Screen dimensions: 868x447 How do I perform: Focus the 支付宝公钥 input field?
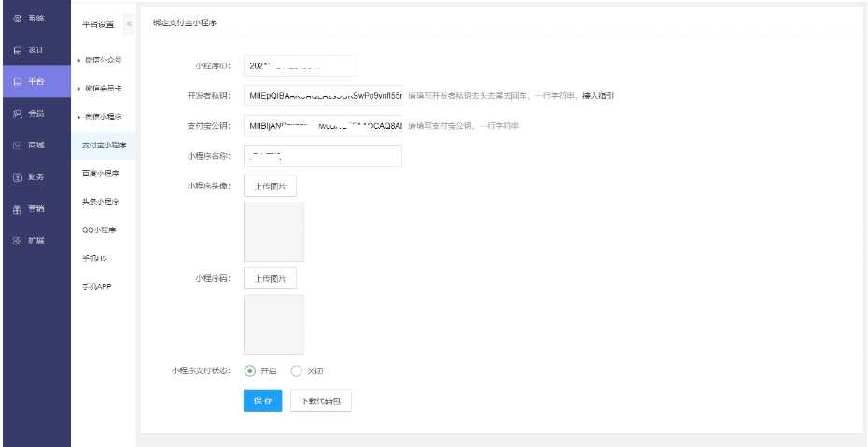[x=323, y=126]
